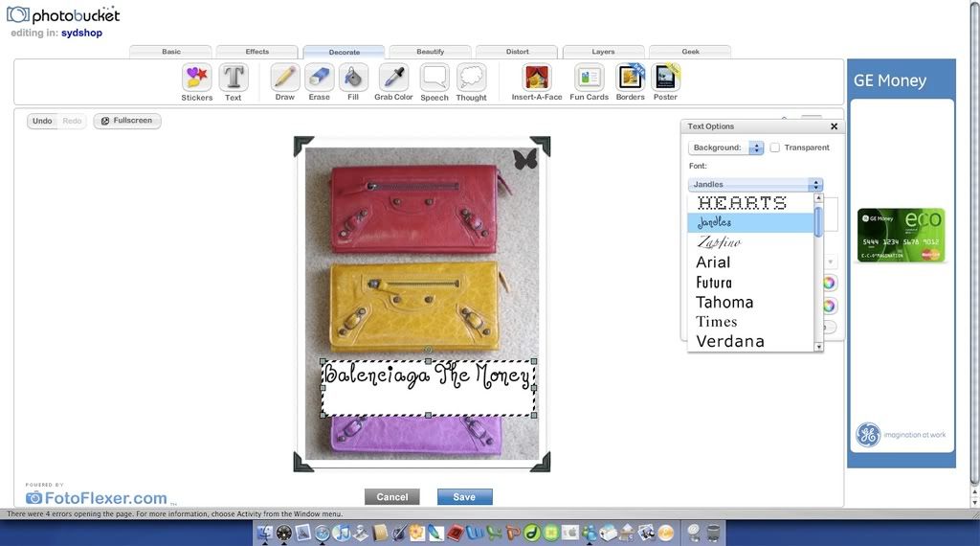
Task: Open Safari from the Dock
Action: point(322,533)
